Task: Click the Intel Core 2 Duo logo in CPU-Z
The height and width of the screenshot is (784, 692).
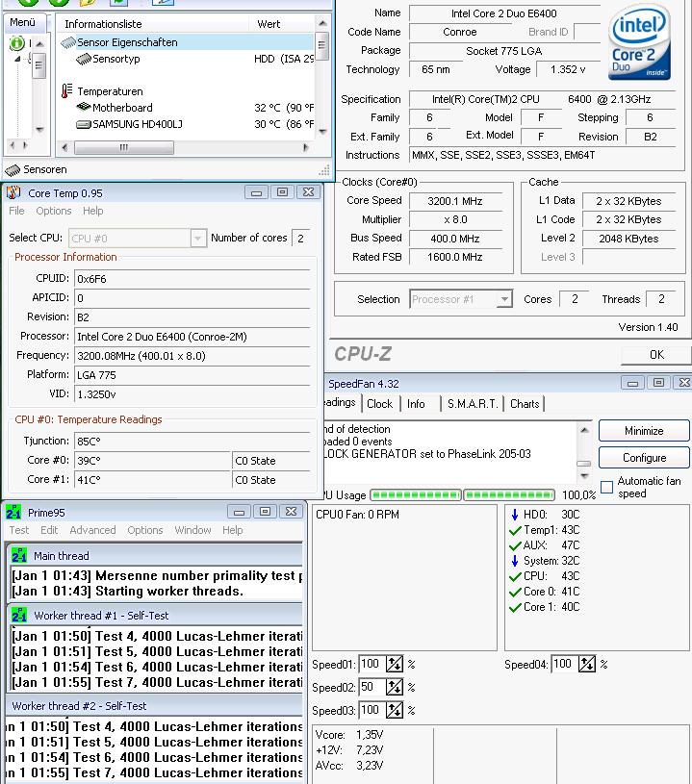Action: point(639,42)
